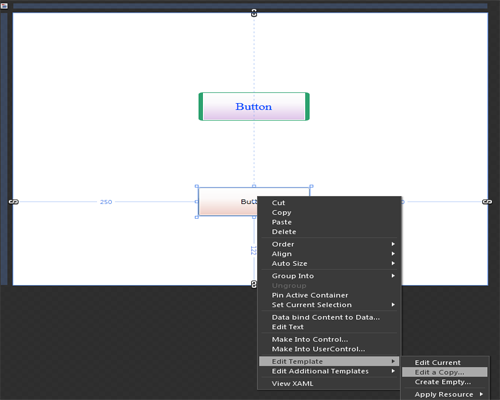
Task: Click the top-left resize handle of selected button
Action: [197, 186]
